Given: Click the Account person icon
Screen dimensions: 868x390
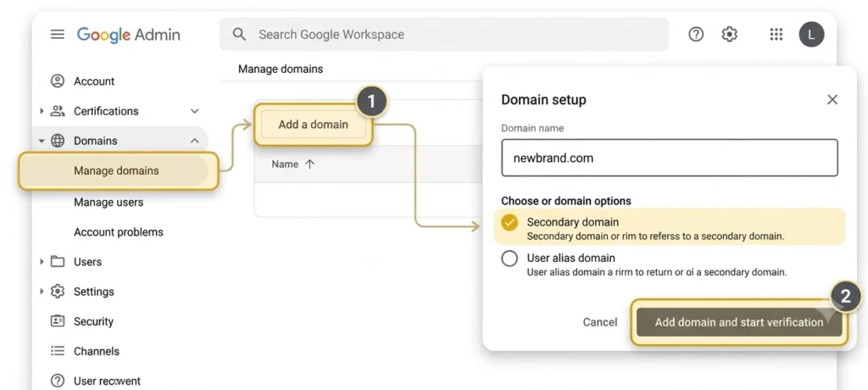Looking at the screenshot, I should tap(58, 81).
